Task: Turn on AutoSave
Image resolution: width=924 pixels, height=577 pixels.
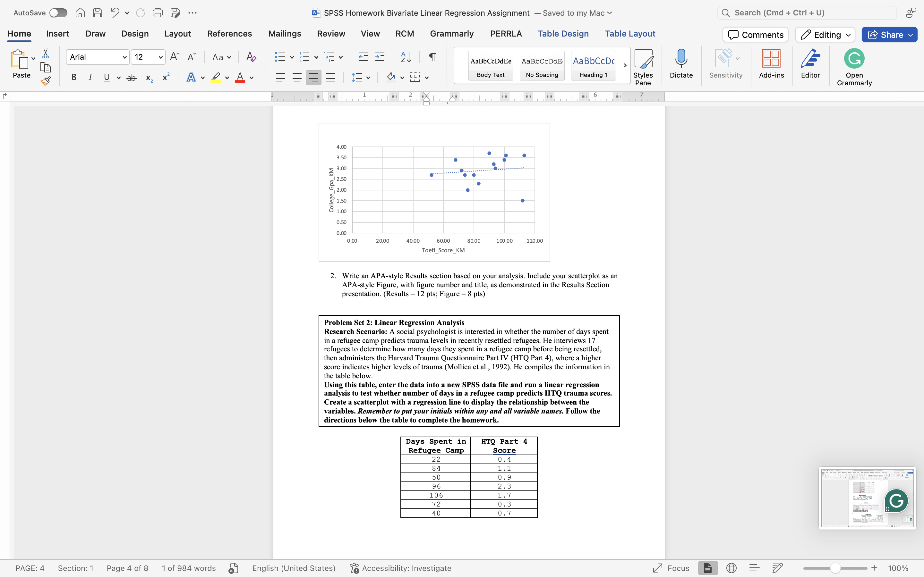Action: coord(58,13)
